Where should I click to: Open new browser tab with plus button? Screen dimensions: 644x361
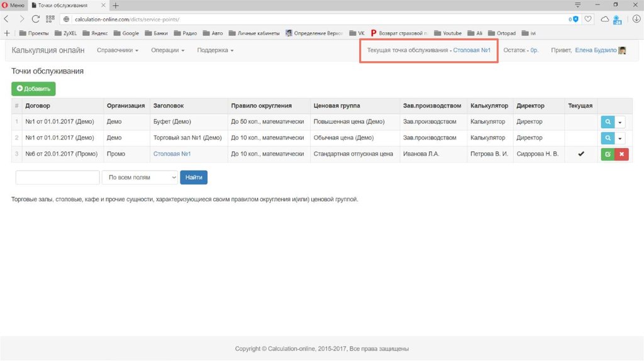pos(116,5)
